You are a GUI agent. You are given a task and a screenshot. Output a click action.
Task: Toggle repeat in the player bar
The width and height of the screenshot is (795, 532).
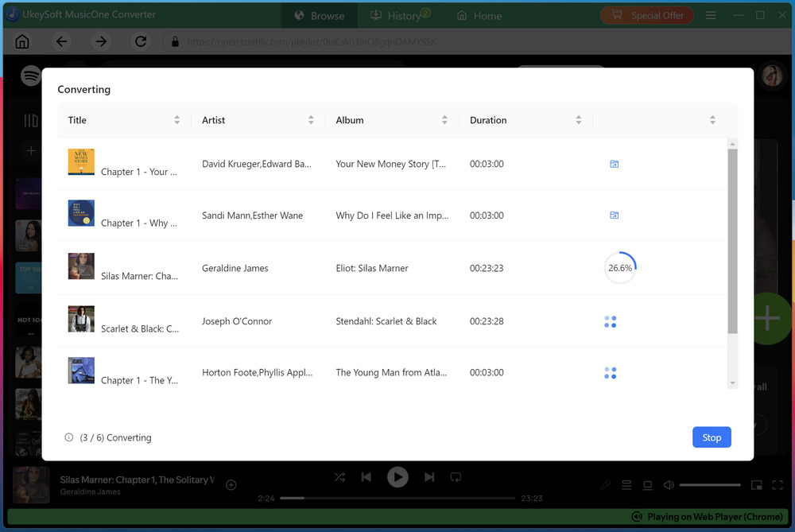[x=456, y=476]
